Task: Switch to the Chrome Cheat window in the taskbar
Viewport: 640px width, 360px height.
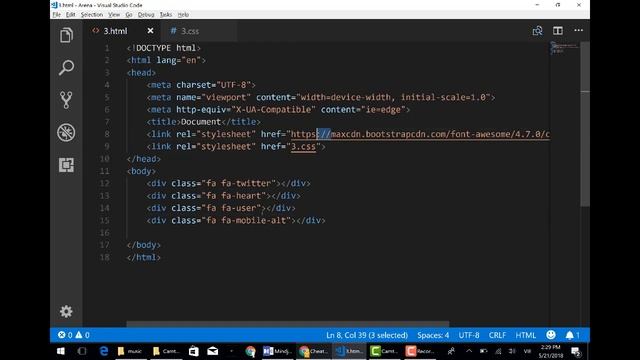Action: (313, 351)
